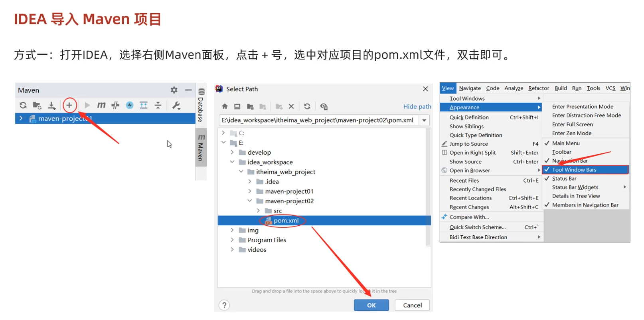The height and width of the screenshot is (320, 644).
Task: Reimport all Maven projects icon
Action: coord(23,105)
